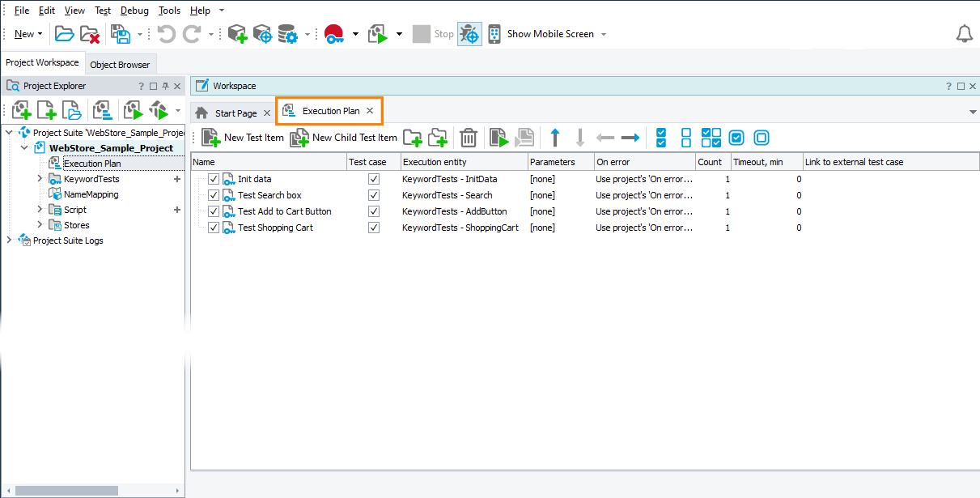Viewport: 980px width, 498px height.
Task: Click the Delete trash can icon
Action: tap(468, 138)
